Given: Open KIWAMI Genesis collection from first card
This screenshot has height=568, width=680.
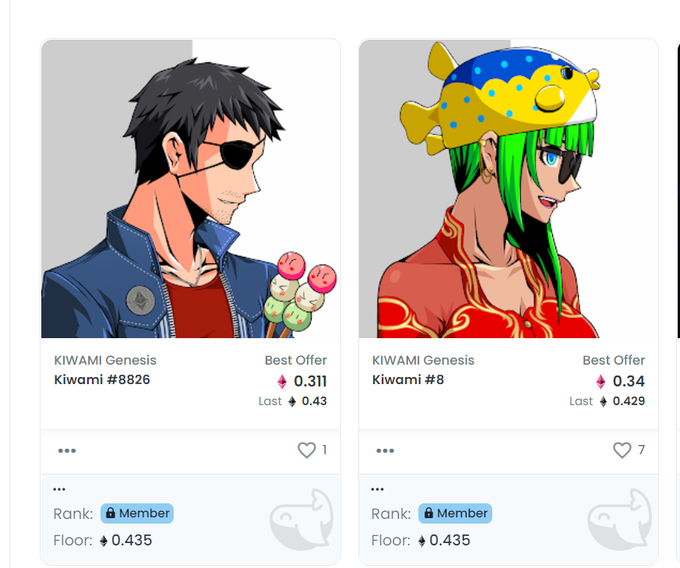Looking at the screenshot, I should [105, 360].
